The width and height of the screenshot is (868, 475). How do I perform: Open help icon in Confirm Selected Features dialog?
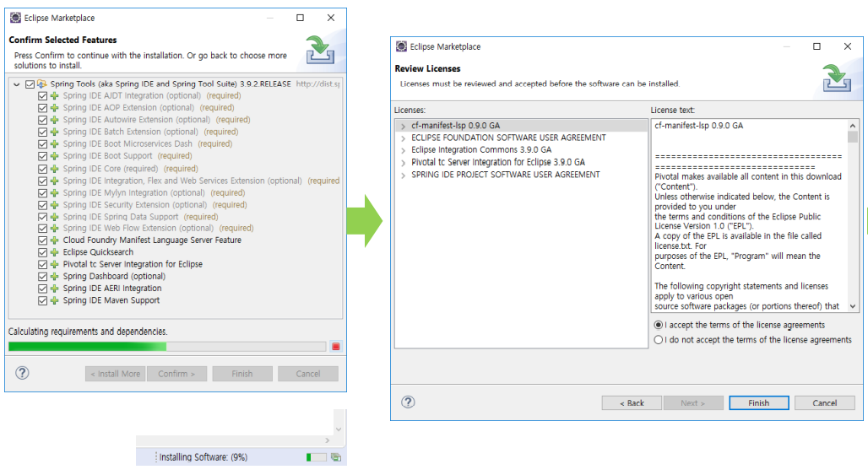pyautogui.click(x=22, y=373)
